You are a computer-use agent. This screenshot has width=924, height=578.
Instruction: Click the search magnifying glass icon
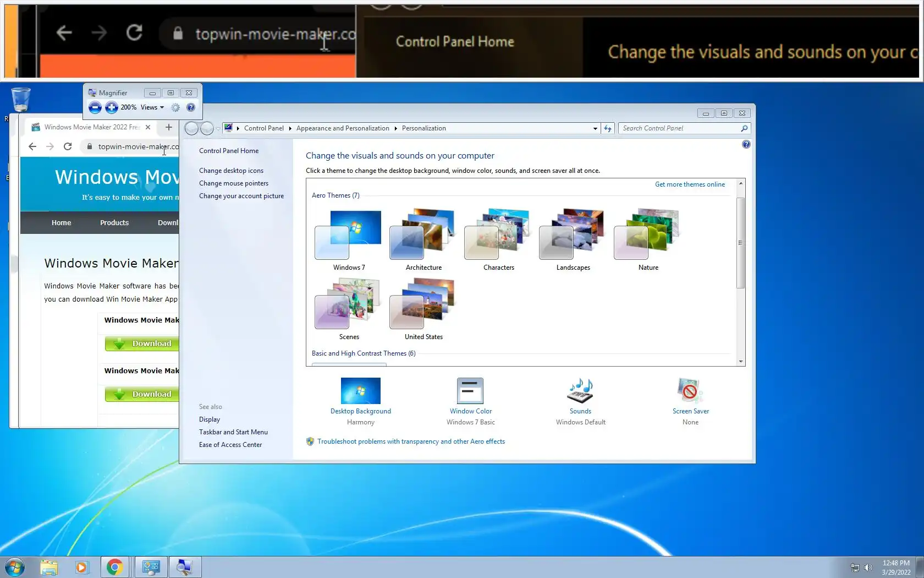pyautogui.click(x=744, y=128)
